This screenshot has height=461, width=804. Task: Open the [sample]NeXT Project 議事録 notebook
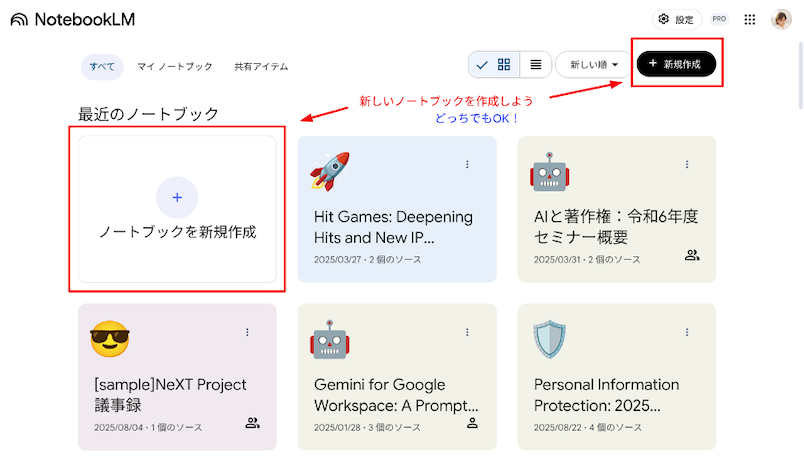coord(177,377)
